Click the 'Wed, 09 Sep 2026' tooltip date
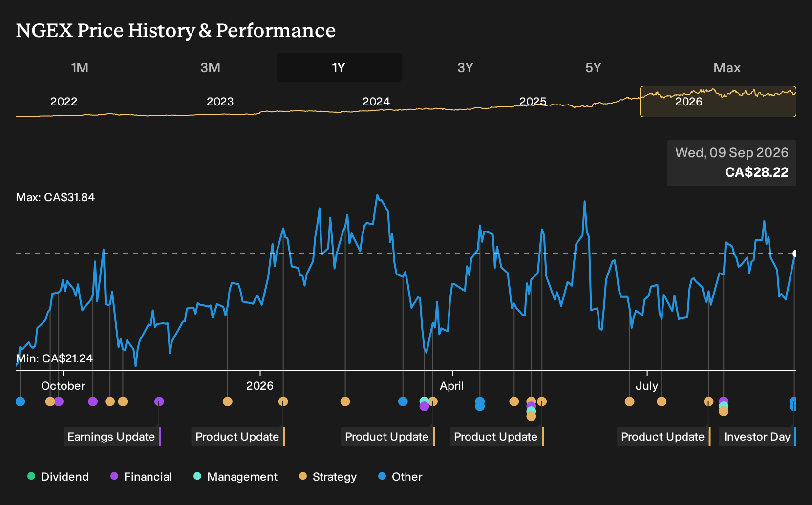The image size is (812, 505). 732,153
